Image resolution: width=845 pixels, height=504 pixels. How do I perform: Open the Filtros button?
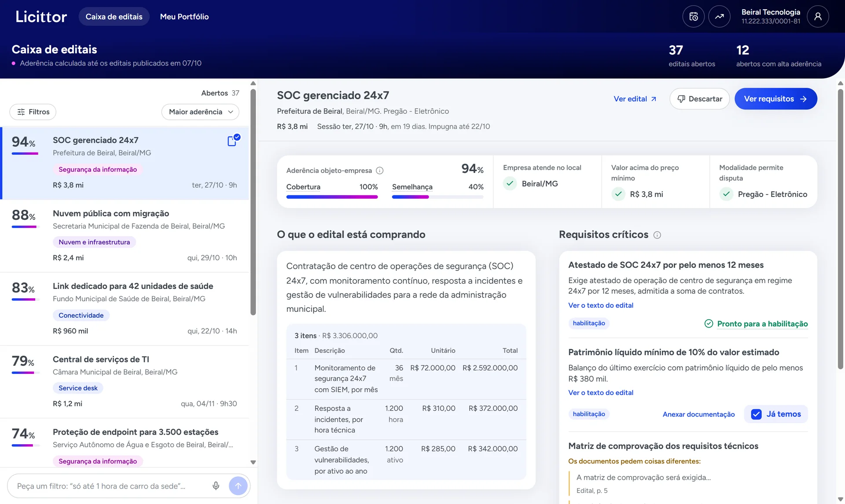[33, 112]
